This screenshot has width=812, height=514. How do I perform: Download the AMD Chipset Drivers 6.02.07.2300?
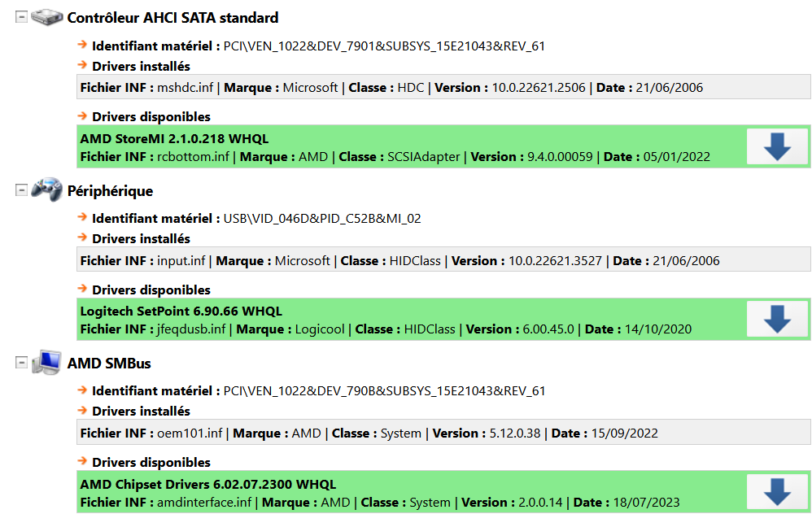(x=777, y=492)
